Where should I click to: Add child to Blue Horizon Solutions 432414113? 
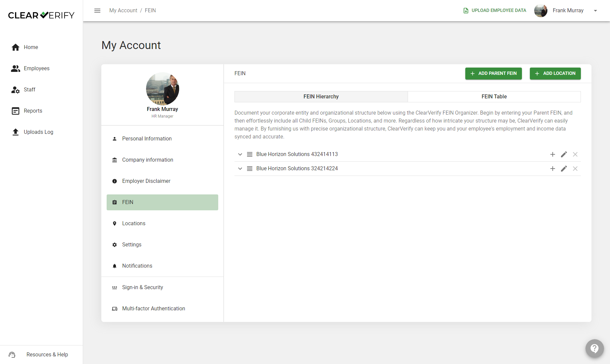point(553,154)
